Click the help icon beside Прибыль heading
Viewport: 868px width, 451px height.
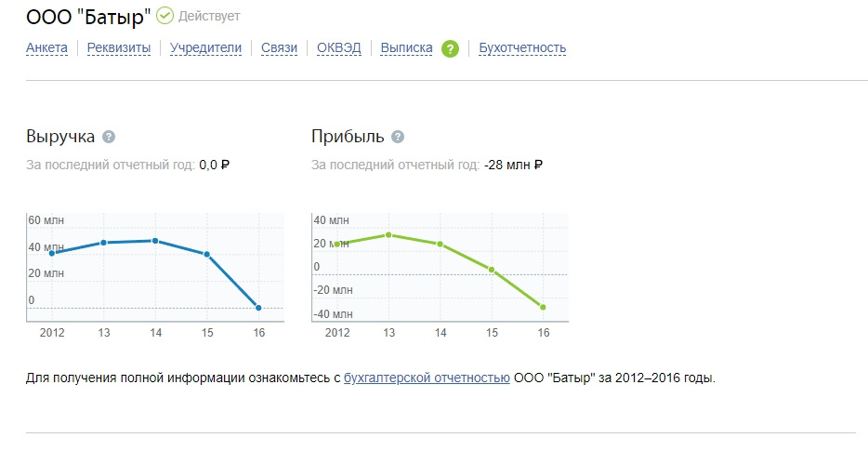[398, 137]
